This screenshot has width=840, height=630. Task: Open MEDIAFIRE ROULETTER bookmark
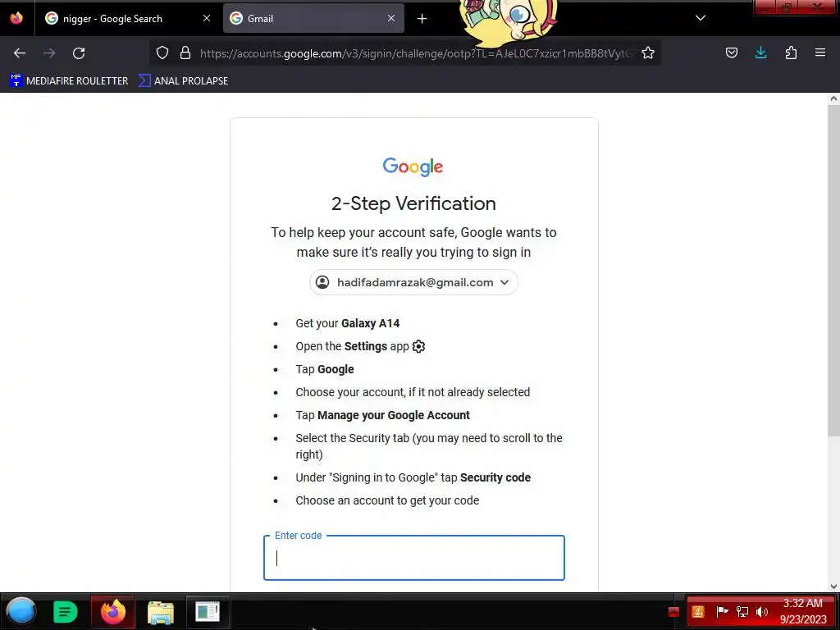click(69, 81)
